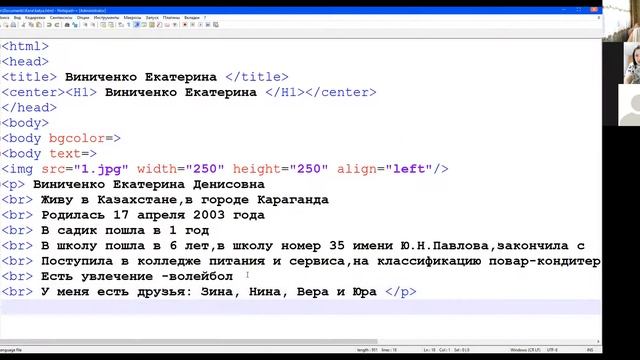640x360 pixels.
Task: Toggle synchronized horizontal scrolling icon
Action: click(x=111, y=25)
